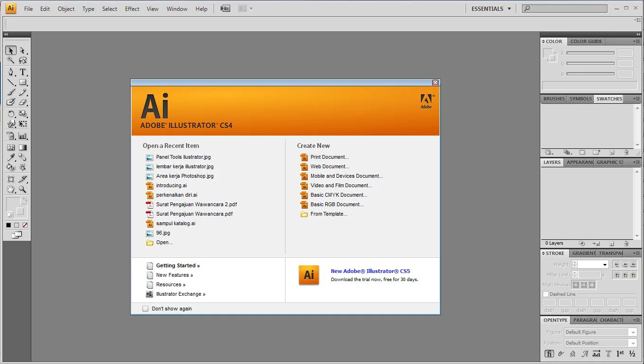Image resolution: width=644 pixels, height=364 pixels.
Task: Select the Zoom magnifier tool
Action: tap(23, 189)
